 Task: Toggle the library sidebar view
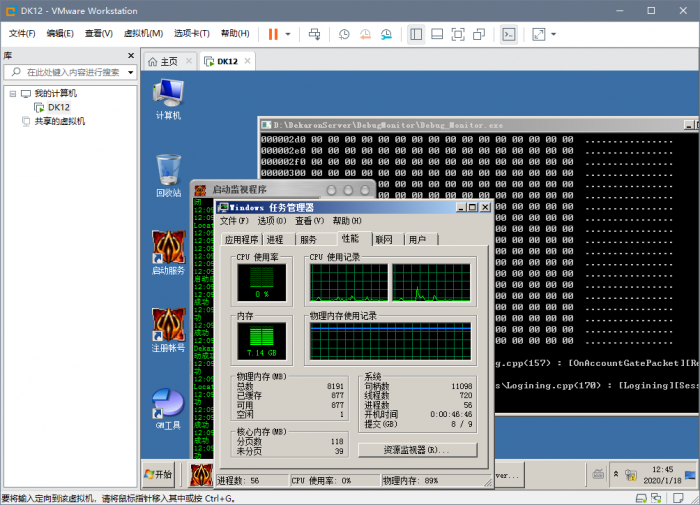tap(416, 34)
